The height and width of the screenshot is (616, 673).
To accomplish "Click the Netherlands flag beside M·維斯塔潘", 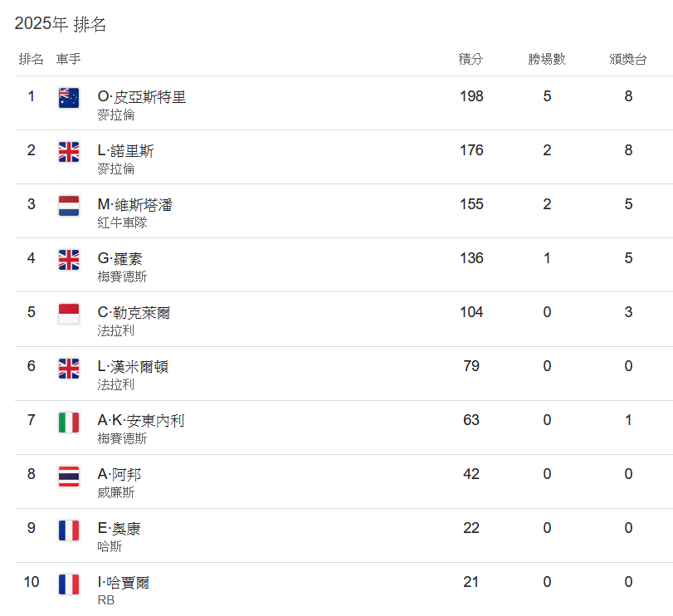I will point(69,206).
